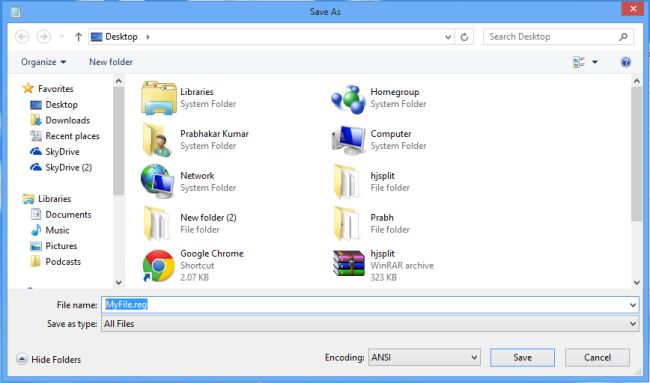Click Hide Folders toggle

coord(49,359)
